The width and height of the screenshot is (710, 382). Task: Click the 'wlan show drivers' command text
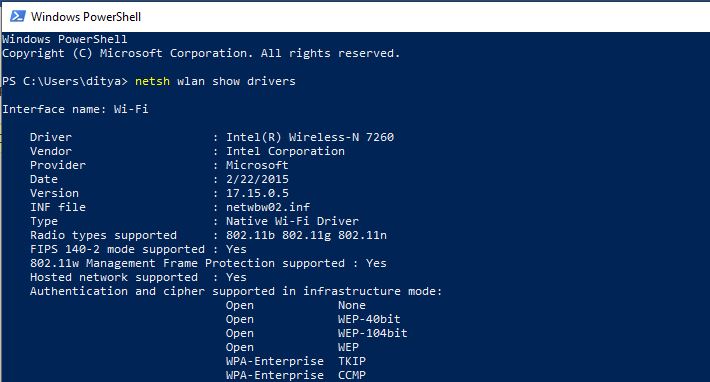(x=236, y=81)
